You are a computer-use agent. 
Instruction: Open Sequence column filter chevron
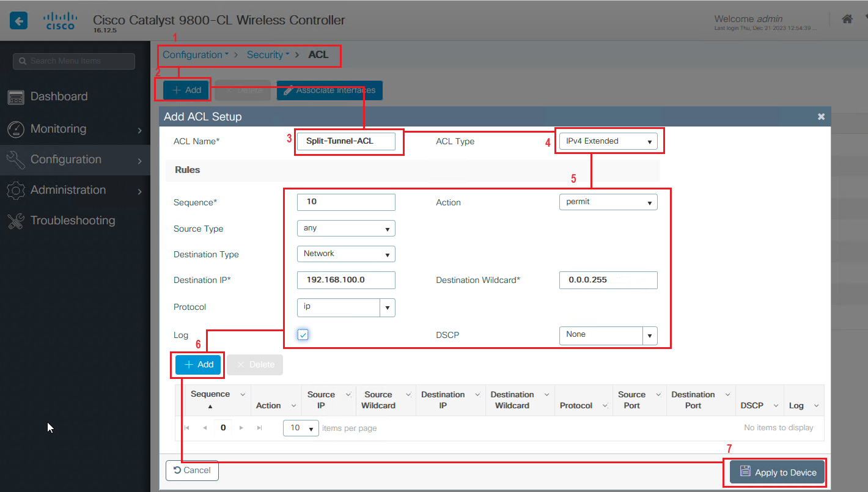pyautogui.click(x=243, y=395)
